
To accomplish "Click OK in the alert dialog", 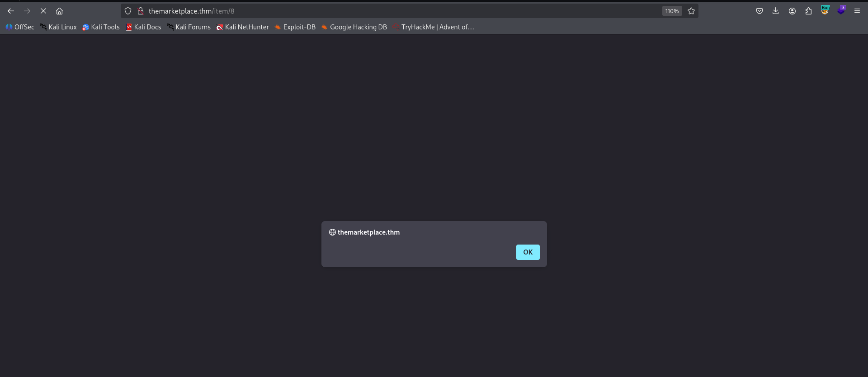I will click(528, 252).
